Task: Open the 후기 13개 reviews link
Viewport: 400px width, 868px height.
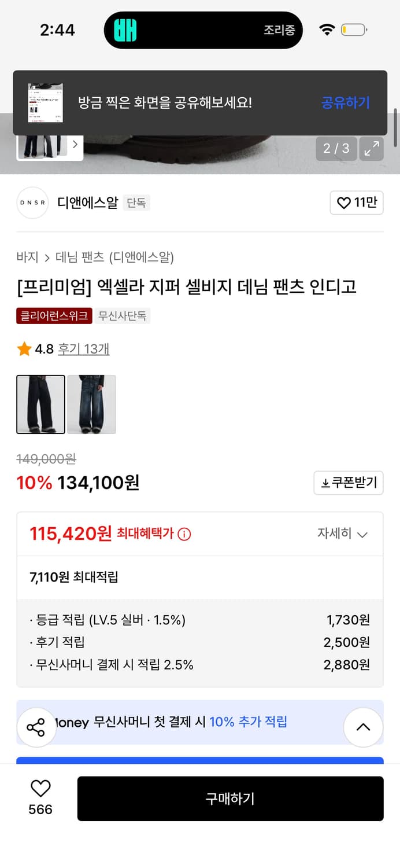Action: pyautogui.click(x=83, y=350)
